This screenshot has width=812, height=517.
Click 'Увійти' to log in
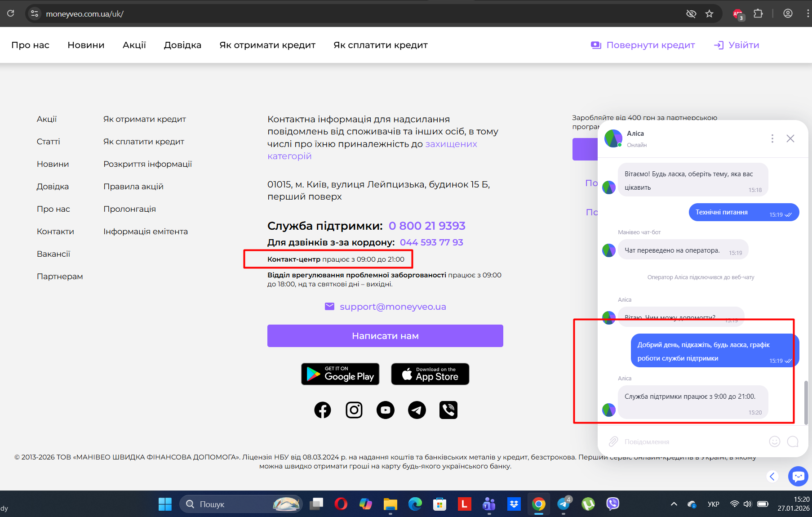[737, 45]
